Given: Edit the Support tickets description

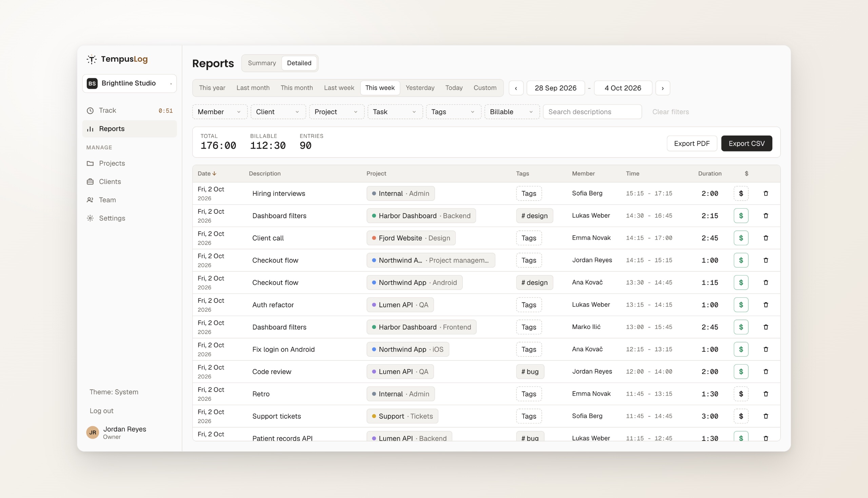Looking at the screenshot, I should click(277, 416).
